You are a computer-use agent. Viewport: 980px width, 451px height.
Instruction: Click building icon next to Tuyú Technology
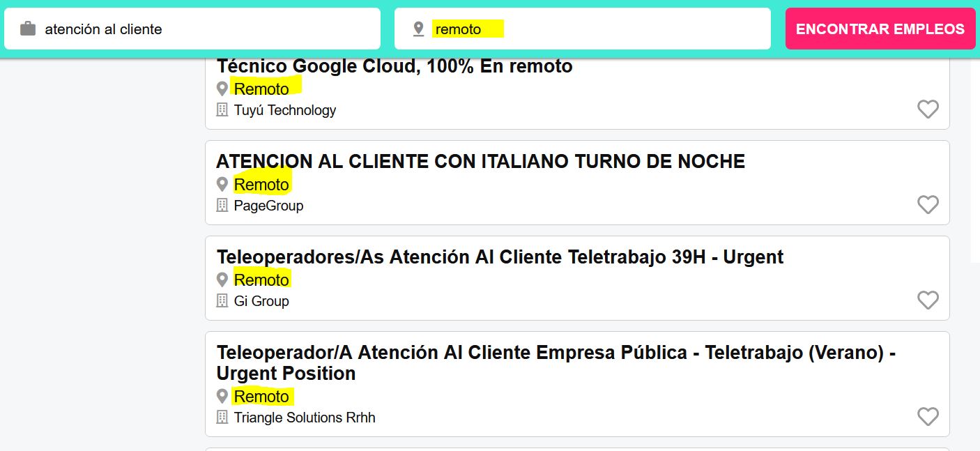tap(222, 109)
